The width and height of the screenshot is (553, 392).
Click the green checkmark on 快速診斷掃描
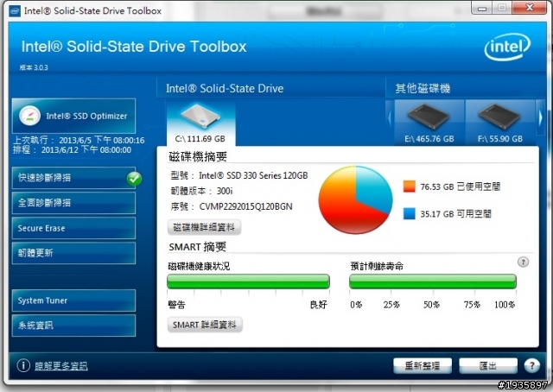coord(135,179)
